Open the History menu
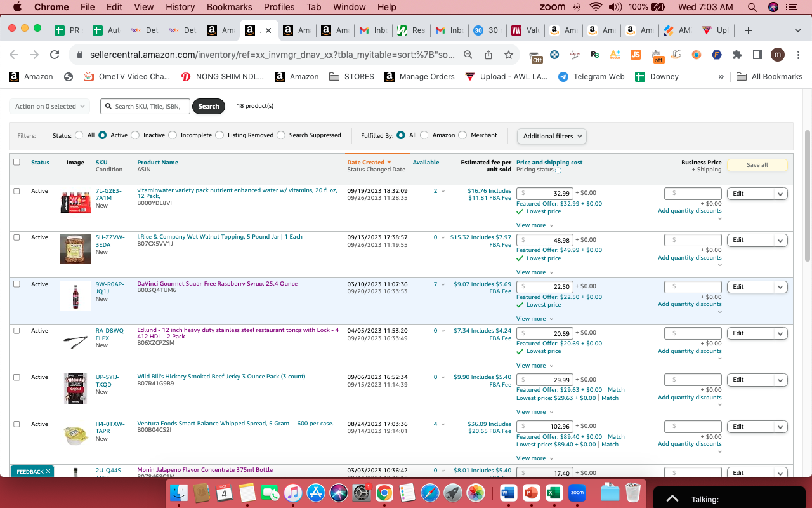Viewport: 812px width, 508px height. 180,7
